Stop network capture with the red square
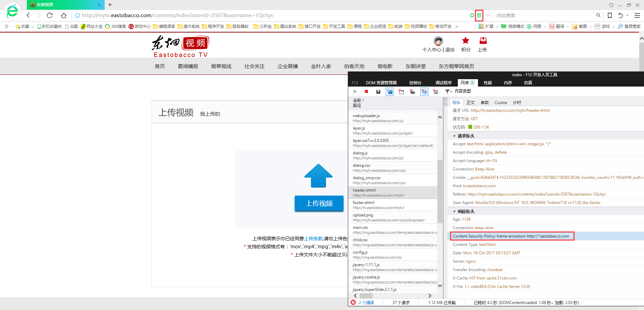644x310 pixels. 367,92
